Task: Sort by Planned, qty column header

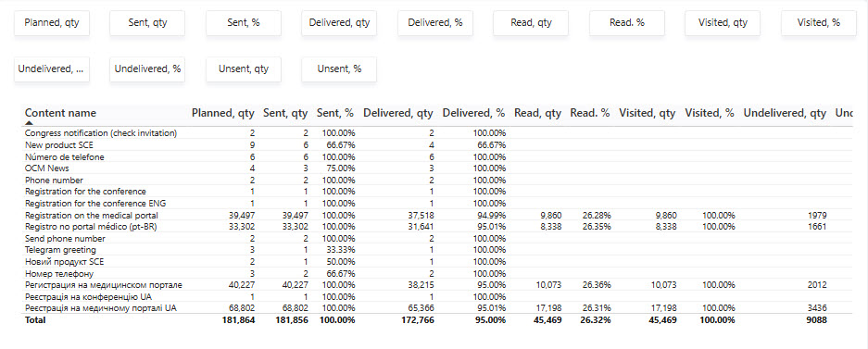Action: 222,113
